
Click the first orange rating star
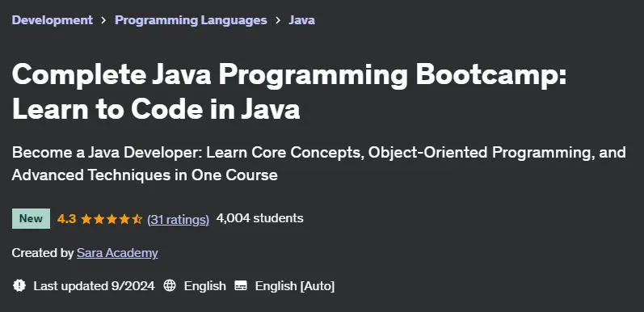[x=86, y=219]
